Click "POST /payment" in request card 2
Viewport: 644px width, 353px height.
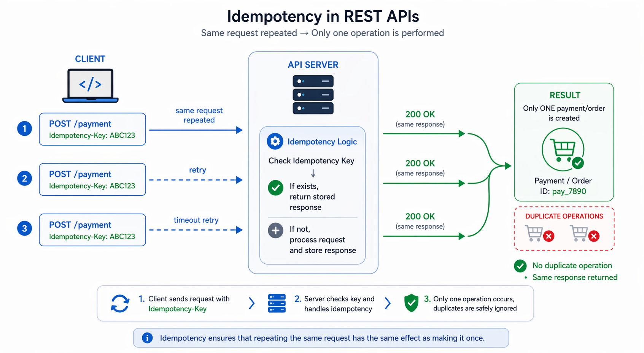click(x=80, y=174)
